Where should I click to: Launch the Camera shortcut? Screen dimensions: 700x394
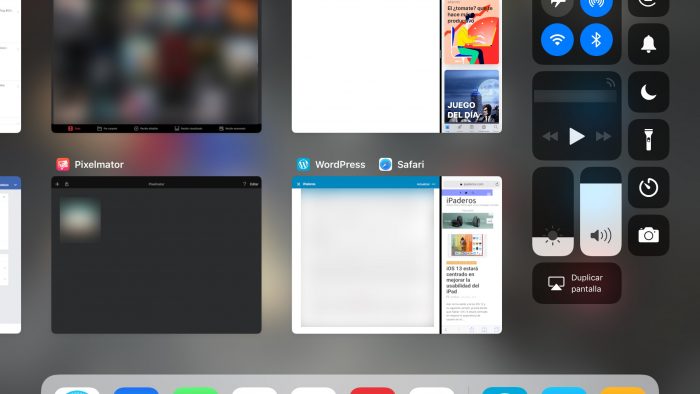click(x=648, y=235)
